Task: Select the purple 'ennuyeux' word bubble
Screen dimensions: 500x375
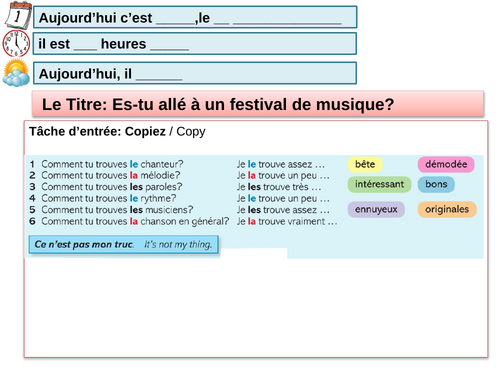Action: [376, 210]
